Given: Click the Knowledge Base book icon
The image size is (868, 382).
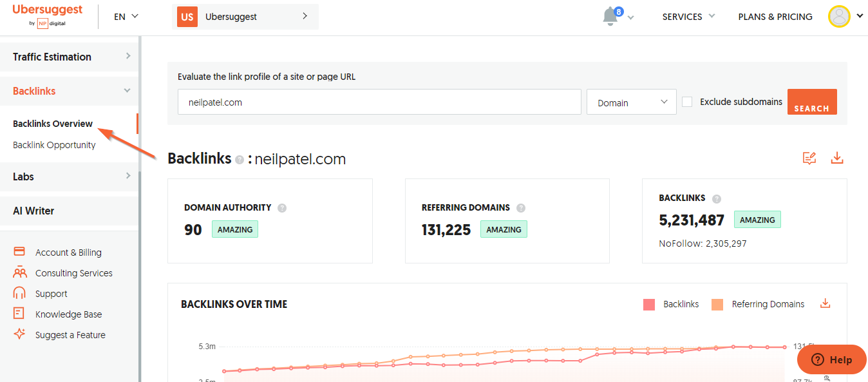Looking at the screenshot, I should [19, 314].
